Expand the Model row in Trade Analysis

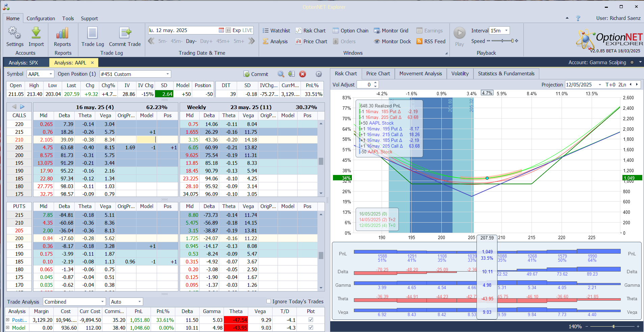tap(7, 327)
